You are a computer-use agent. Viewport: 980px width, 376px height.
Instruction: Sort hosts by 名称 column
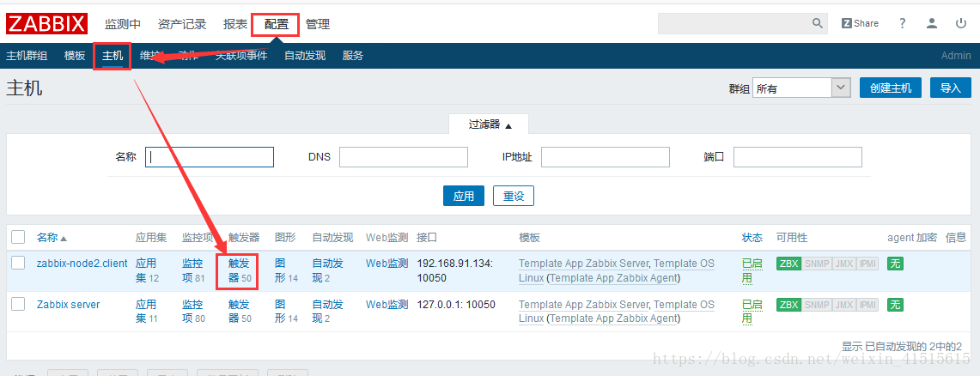pyautogui.click(x=52, y=237)
